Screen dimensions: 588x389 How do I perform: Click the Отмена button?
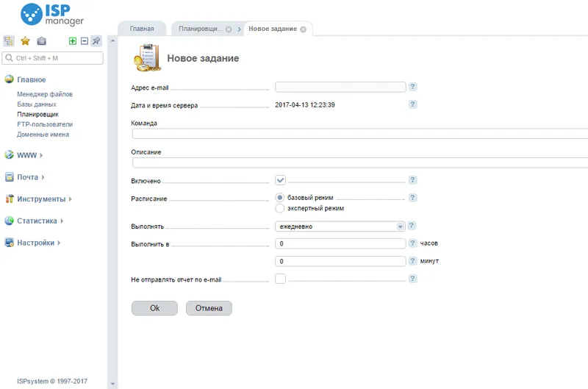[209, 308]
